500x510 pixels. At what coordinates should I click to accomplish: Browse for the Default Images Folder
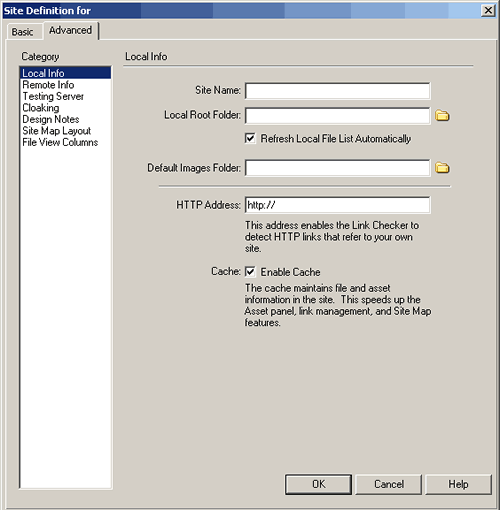point(442,168)
